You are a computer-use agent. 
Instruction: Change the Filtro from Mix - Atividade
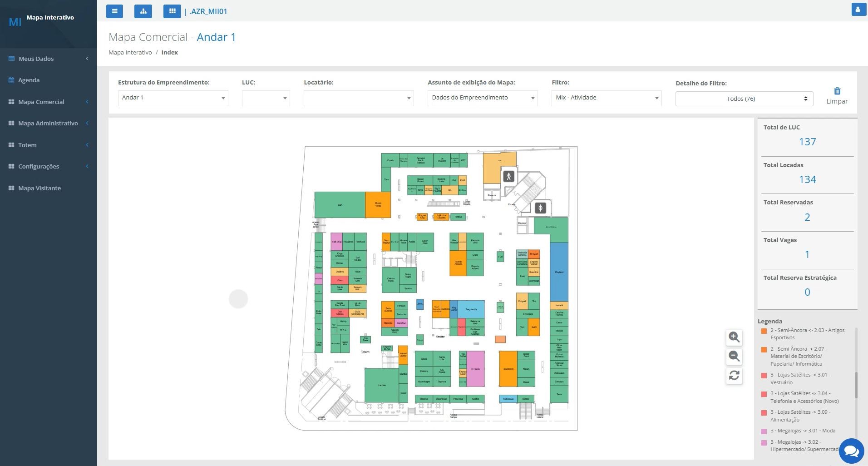click(x=606, y=98)
